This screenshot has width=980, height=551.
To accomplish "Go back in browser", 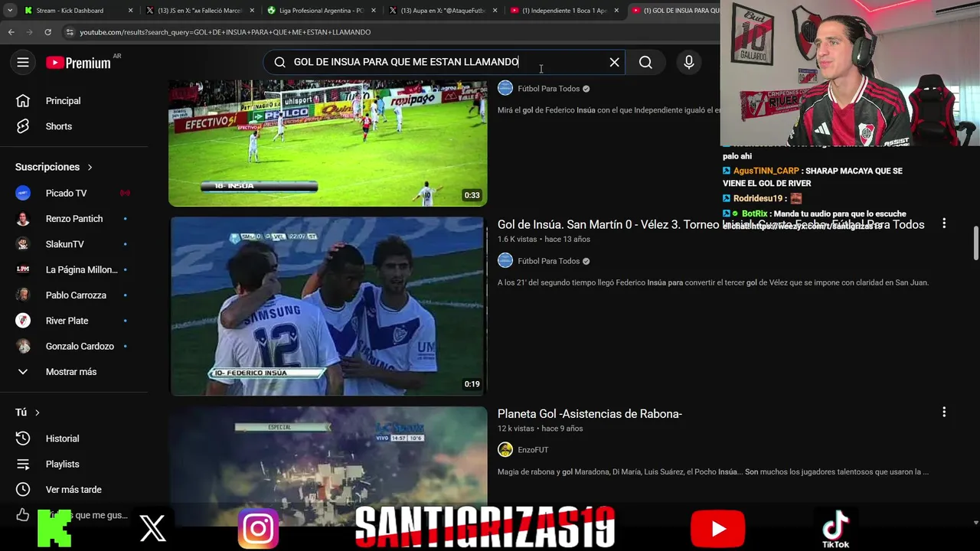I will [x=11, y=32].
